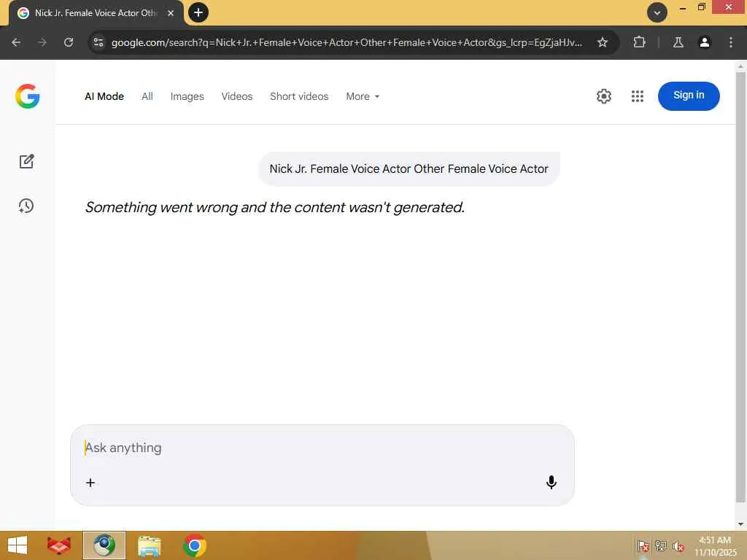Select the Nick Jr. Female Voice Actor browser tab
The height and width of the screenshot is (560, 747).
pyautogui.click(x=96, y=13)
